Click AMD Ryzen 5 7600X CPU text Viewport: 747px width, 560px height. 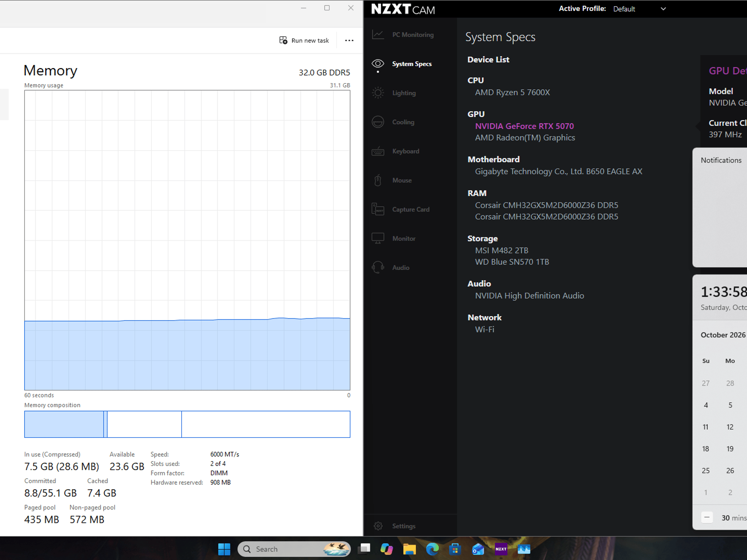pos(512,92)
